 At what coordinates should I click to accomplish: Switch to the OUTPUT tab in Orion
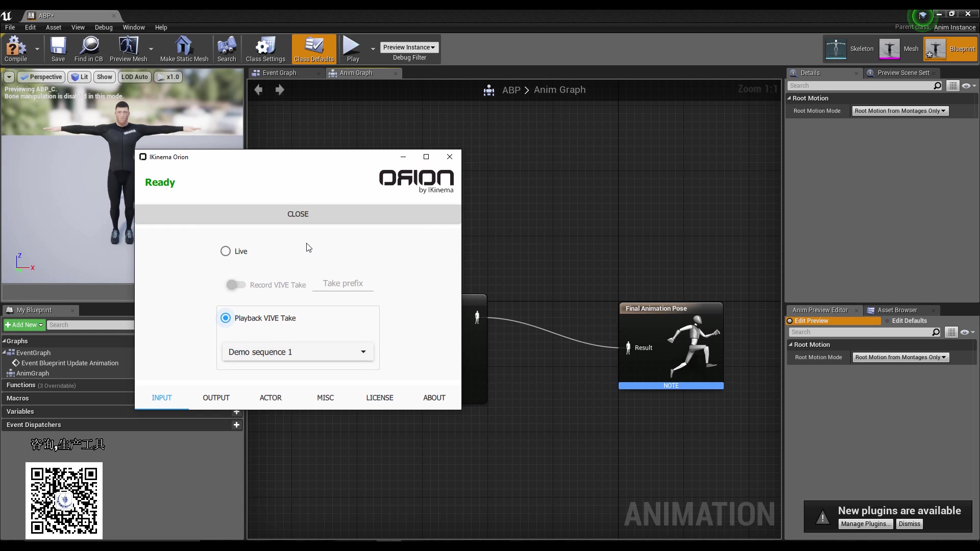(x=216, y=397)
